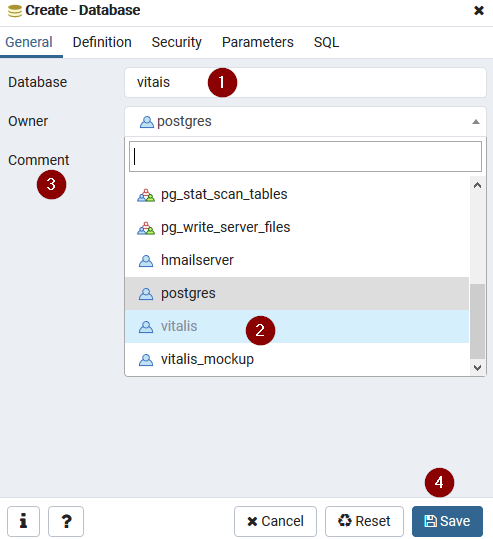This screenshot has width=493, height=539.
Task: Click the Reset button
Action: (364, 521)
